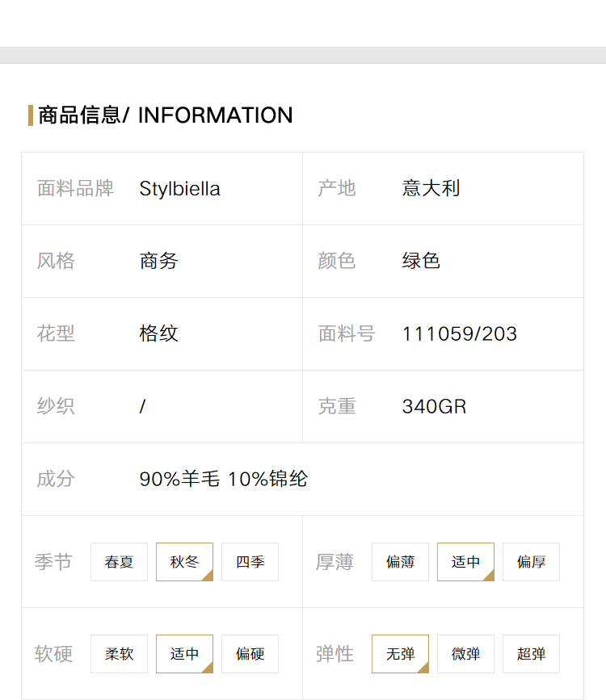Click the Stylbiella fabric brand value

point(179,189)
